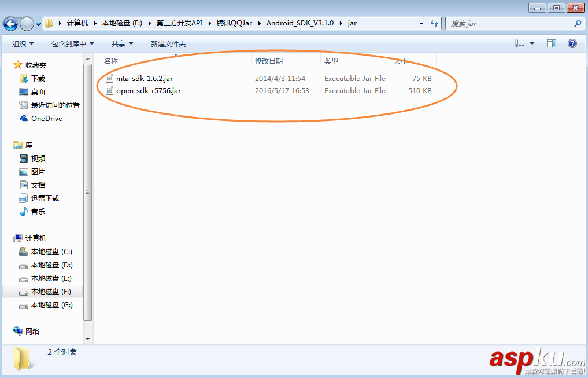Click the icon of open_sdk_r5756.jar

109,90
